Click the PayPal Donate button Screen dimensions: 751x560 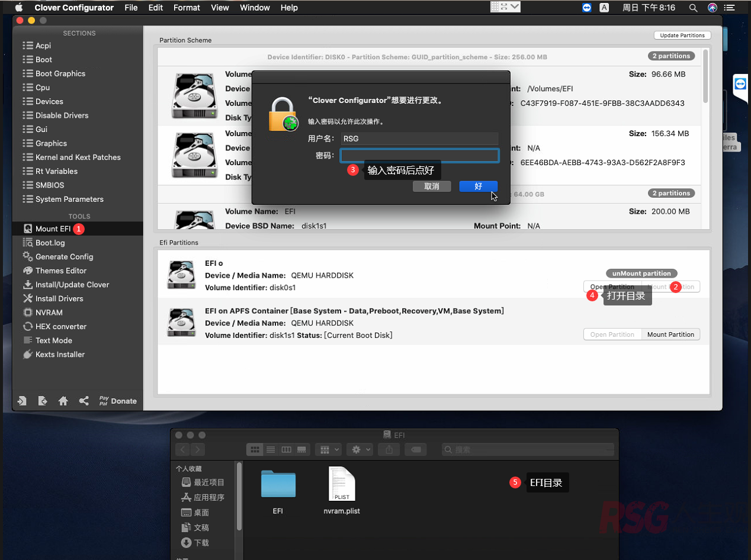click(118, 401)
